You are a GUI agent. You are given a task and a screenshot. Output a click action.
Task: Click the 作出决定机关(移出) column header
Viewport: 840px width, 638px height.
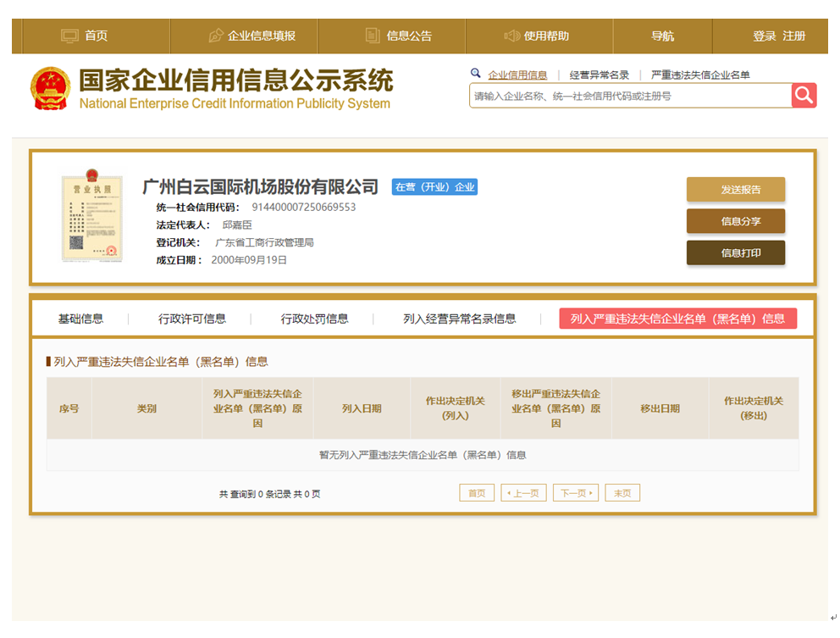(754, 408)
